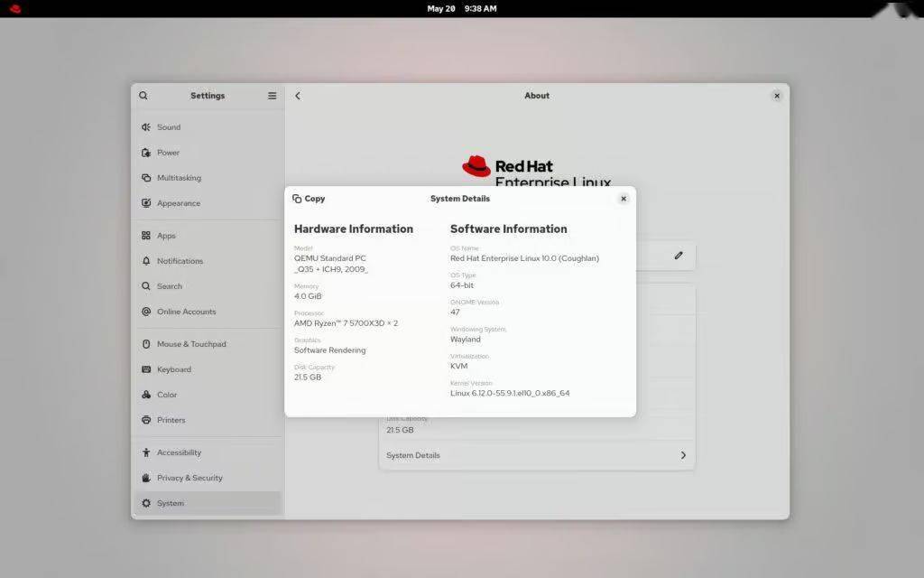Click the Online Accounts at-sign icon
Screen dimensions: 924x578
click(x=146, y=312)
